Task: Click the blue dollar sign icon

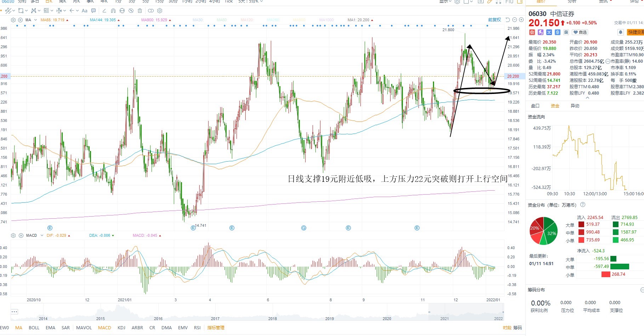Action: 558,32
